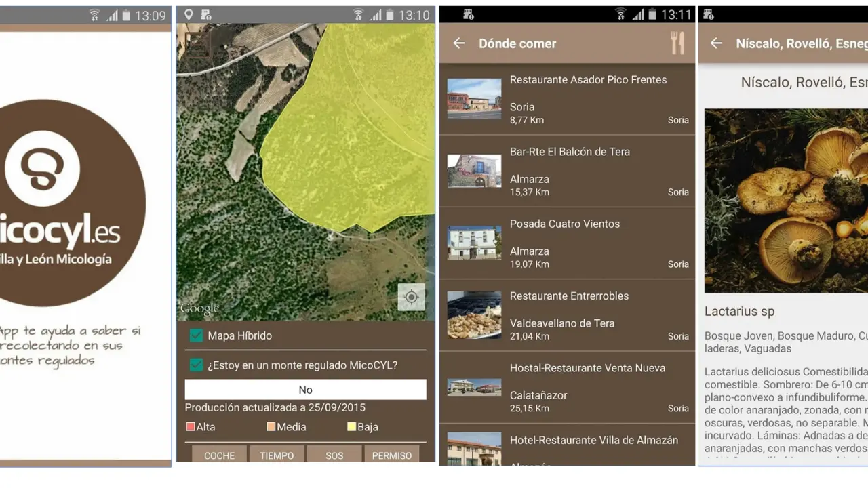Select the yellow Baja legend swatch
This screenshot has width=868, height=488.
[351, 427]
